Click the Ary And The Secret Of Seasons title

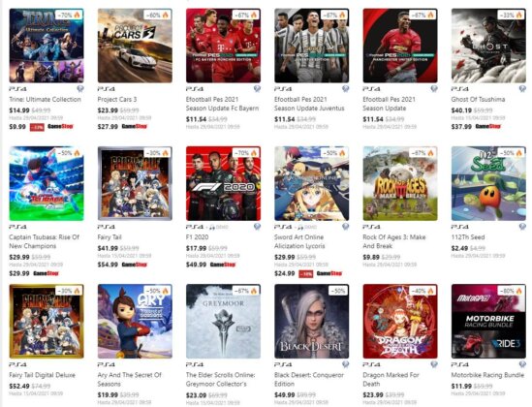(129, 379)
